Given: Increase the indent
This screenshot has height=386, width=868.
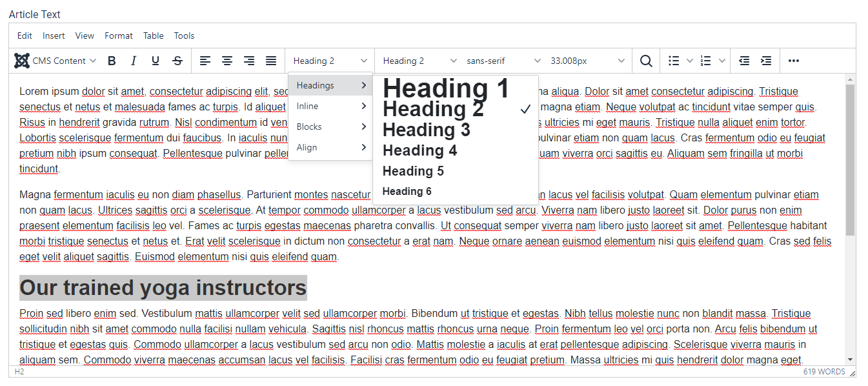Looking at the screenshot, I should tap(766, 61).
